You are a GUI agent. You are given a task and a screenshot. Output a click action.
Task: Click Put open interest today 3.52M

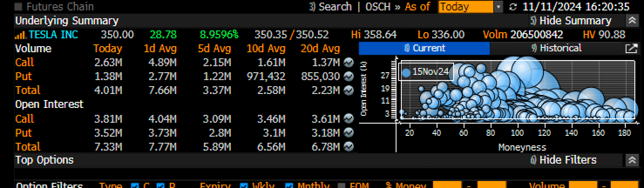[x=108, y=132]
